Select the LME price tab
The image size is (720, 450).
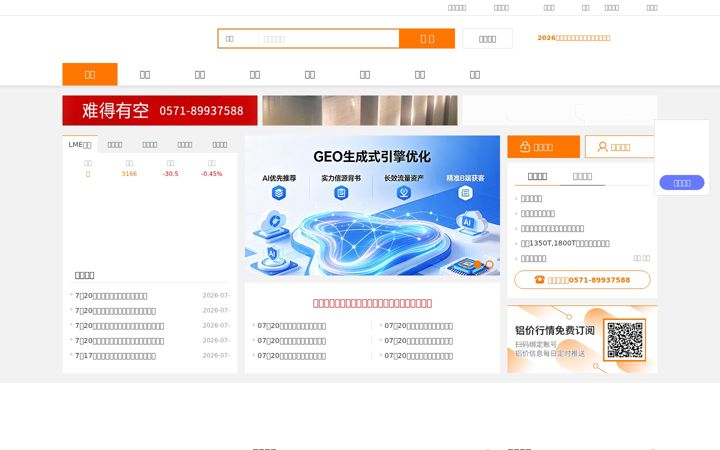80,145
